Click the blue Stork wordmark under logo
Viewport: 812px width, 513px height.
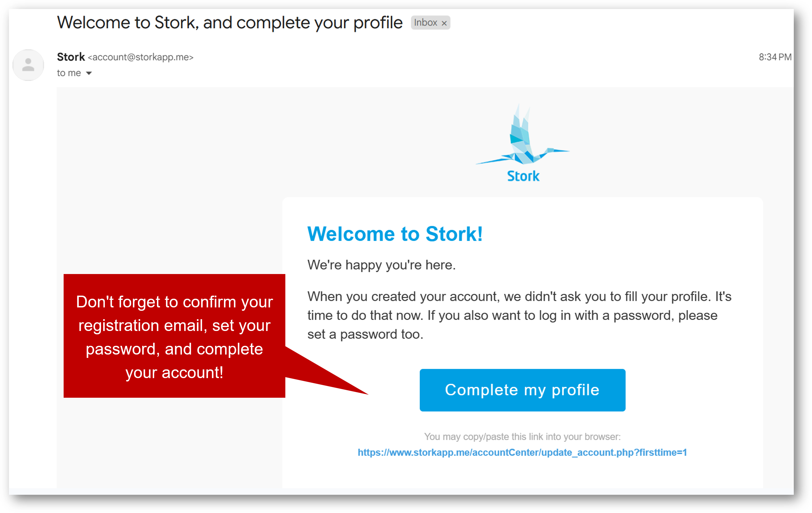[x=523, y=176]
